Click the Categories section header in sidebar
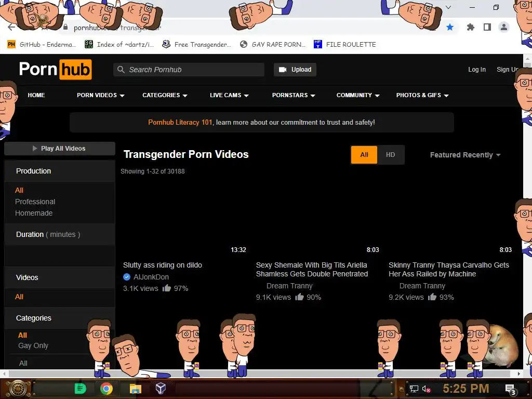 pyautogui.click(x=60, y=318)
